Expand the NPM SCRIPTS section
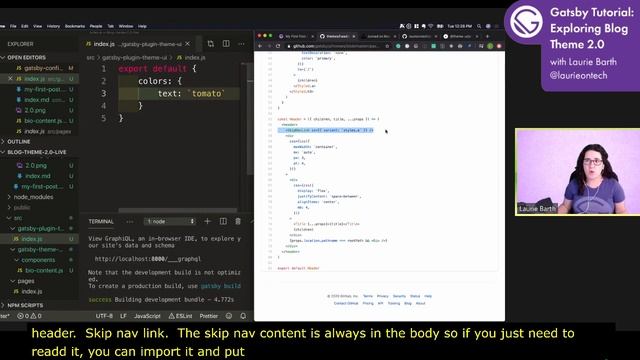 tap(22, 305)
